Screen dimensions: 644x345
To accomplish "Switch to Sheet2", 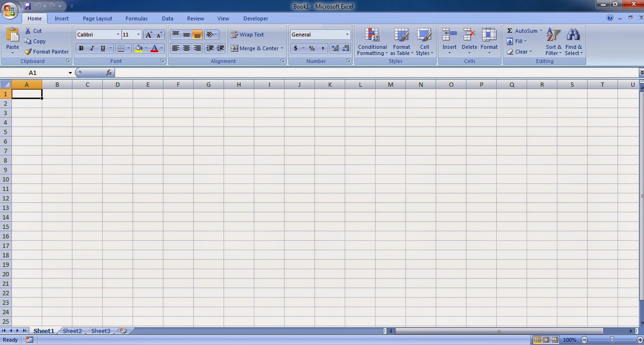I will pyautogui.click(x=72, y=331).
